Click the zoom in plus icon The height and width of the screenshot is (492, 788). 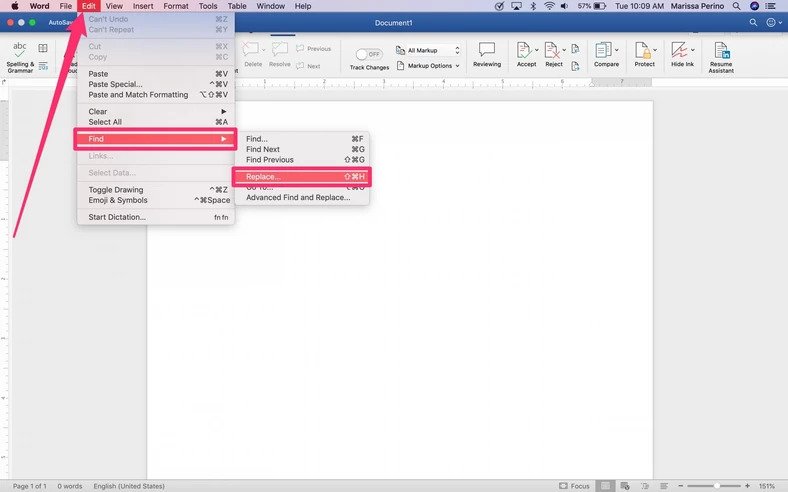click(748, 486)
